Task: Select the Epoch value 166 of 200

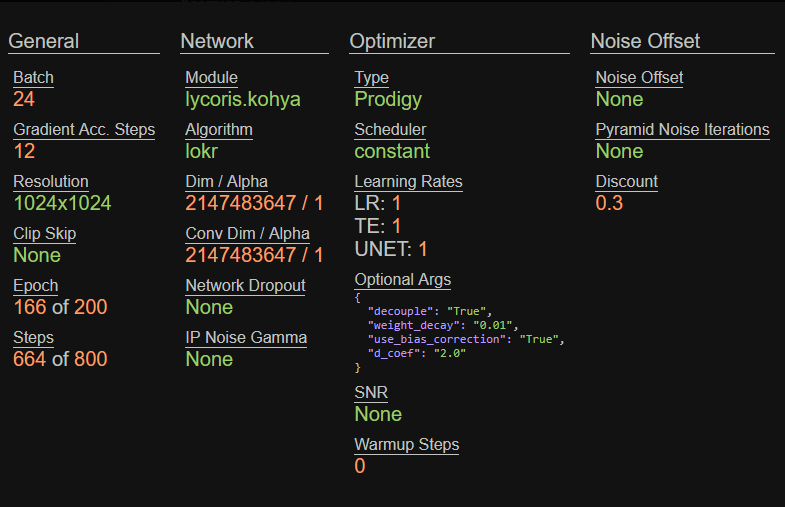Action: (60, 307)
